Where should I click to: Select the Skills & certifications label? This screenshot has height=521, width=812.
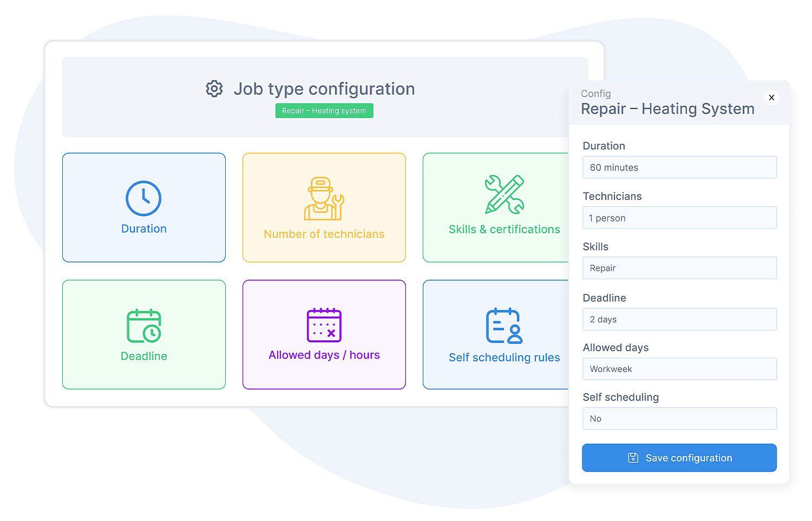pos(504,229)
